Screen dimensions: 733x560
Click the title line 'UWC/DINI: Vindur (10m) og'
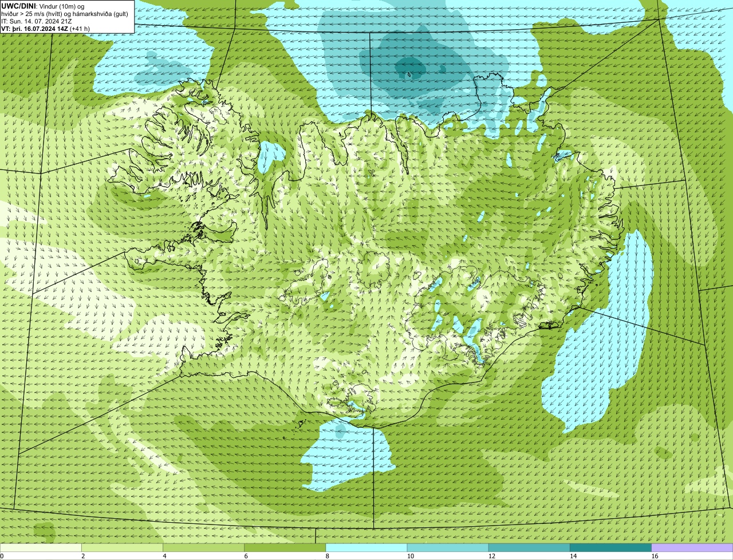43,6
